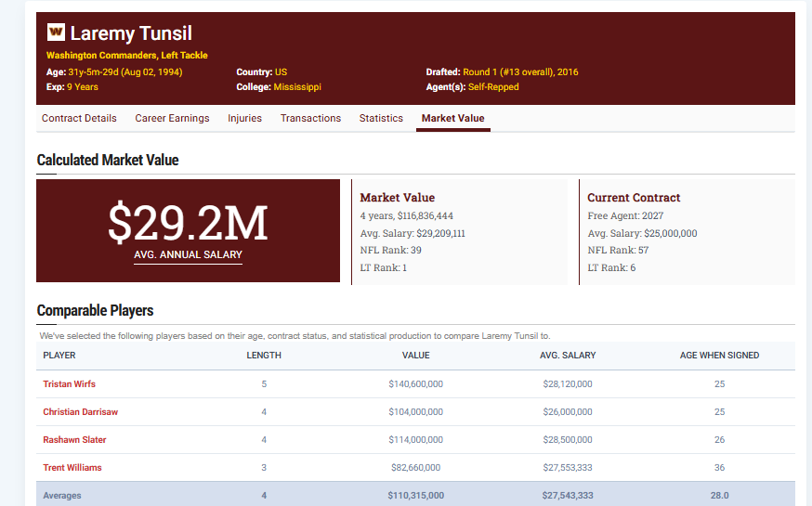812x506 pixels.
Task: View the Transactions tab
Action: click(x=310, y=118)
